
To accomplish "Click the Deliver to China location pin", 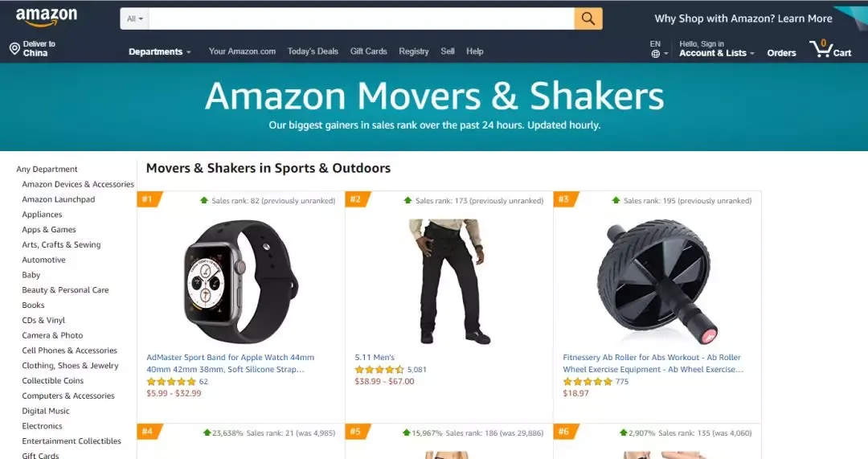I will 15,49.
